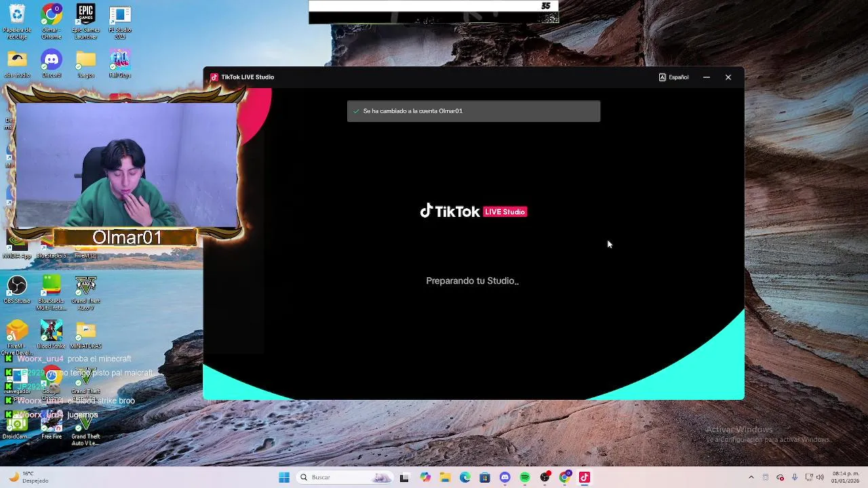
Task: Minimize the TikTok LIVE Studio window
Action: click(x=707, y=77)
